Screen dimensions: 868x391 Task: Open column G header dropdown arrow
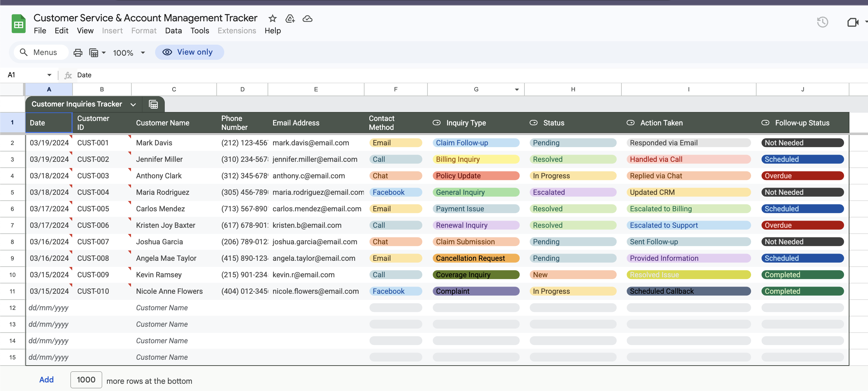(x=517, y=90)
